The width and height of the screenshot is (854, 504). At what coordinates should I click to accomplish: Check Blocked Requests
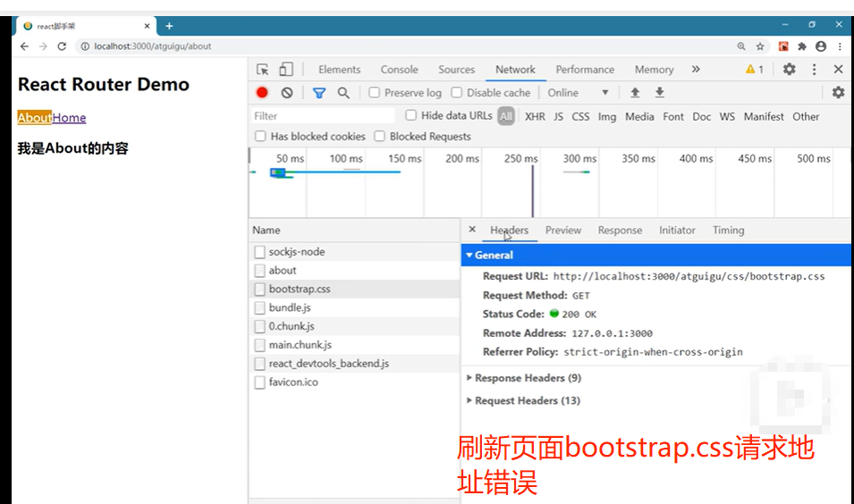(x=380, y=136)
